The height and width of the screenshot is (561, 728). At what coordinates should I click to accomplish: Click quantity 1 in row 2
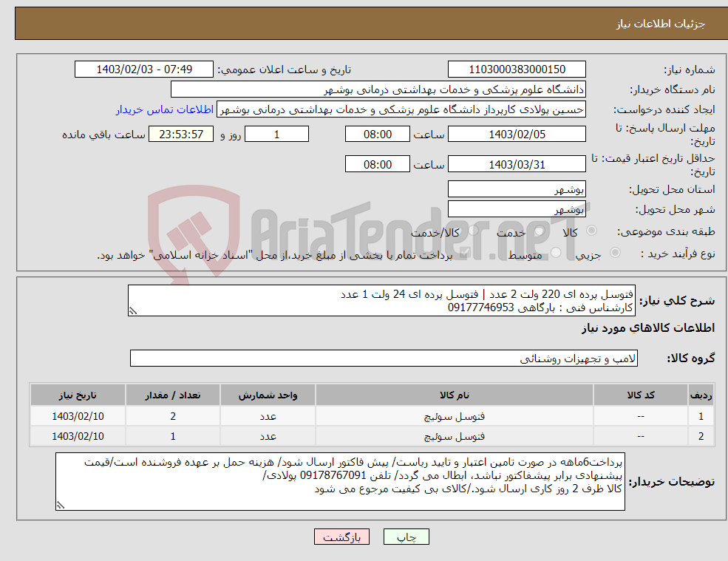(x=173, y=436)
